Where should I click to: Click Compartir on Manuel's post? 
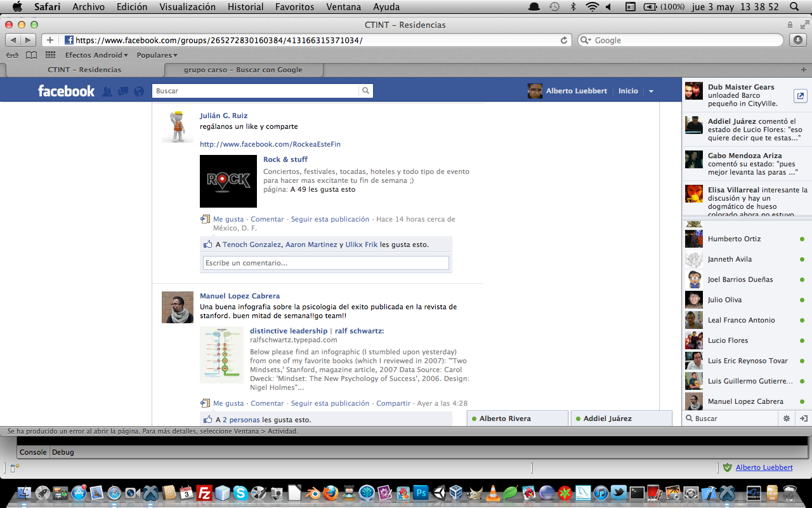pyautogui.click(x=393, y=403)
